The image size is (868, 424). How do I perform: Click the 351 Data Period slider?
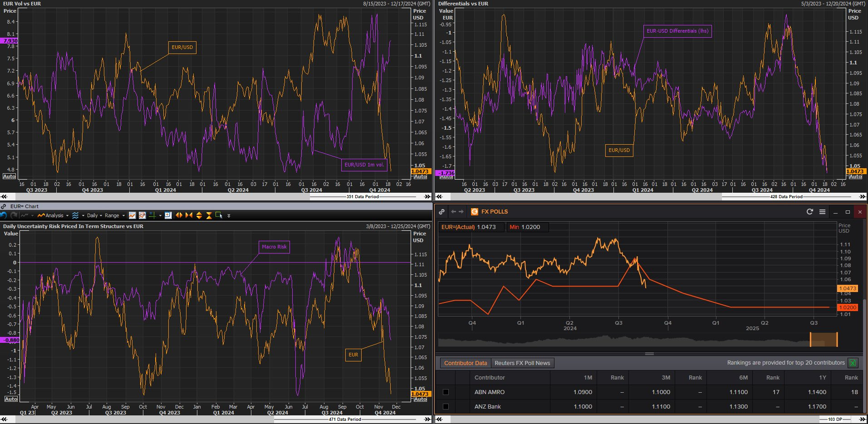click(362, 196)
